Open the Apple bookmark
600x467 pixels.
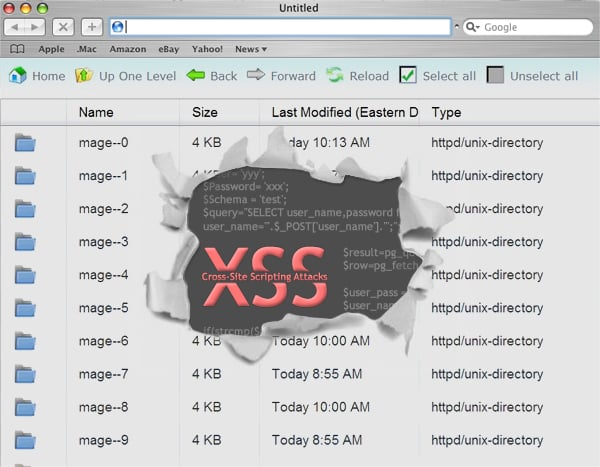51,49
